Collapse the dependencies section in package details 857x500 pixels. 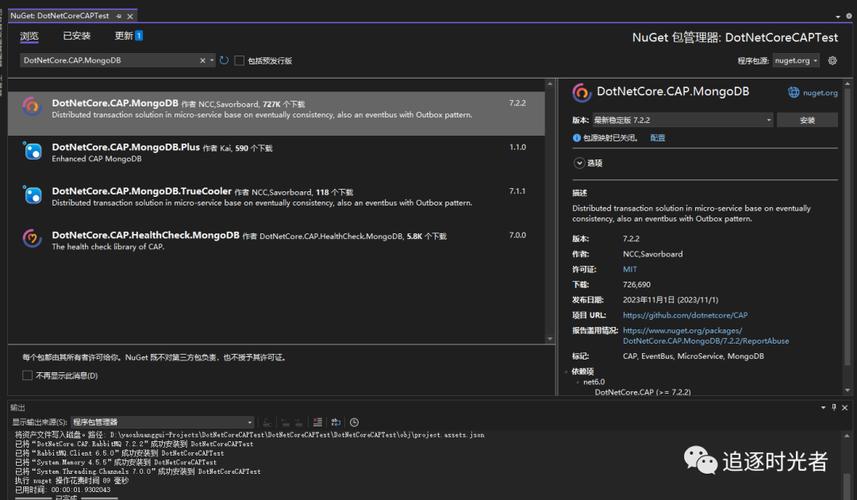tap(566, 372)
